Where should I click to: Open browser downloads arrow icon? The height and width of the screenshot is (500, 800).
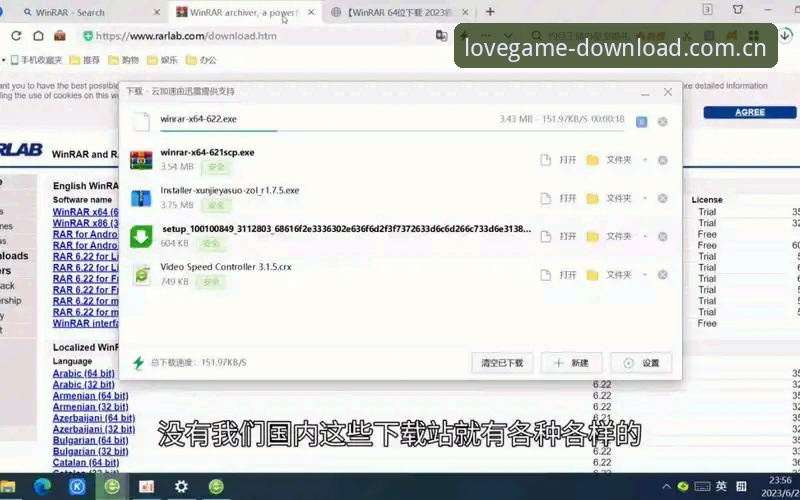pyautogui.click(x=786, y=34)
